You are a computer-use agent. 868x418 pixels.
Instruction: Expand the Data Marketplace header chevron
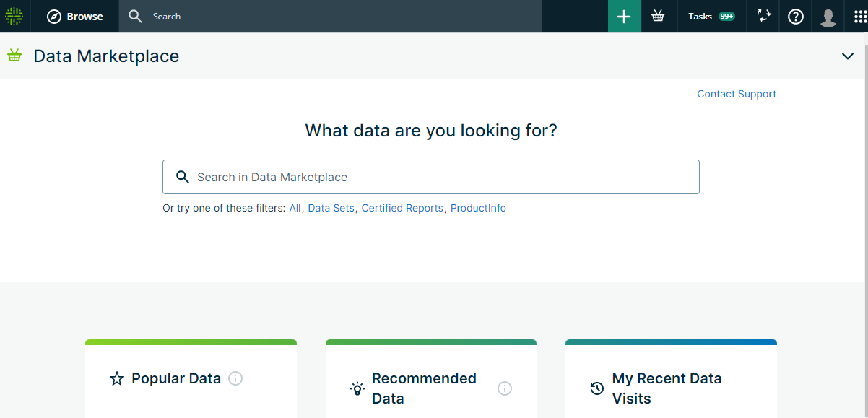click(848, 56)
